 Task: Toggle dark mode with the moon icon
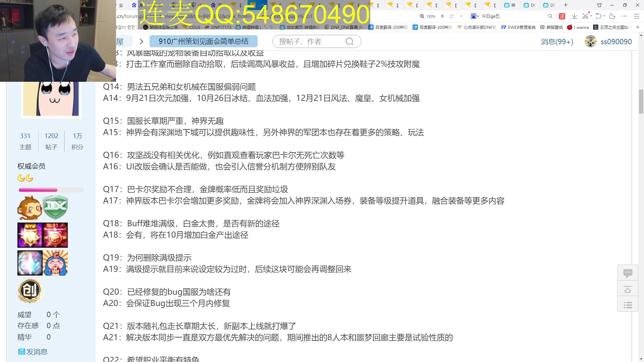point(613,16)
